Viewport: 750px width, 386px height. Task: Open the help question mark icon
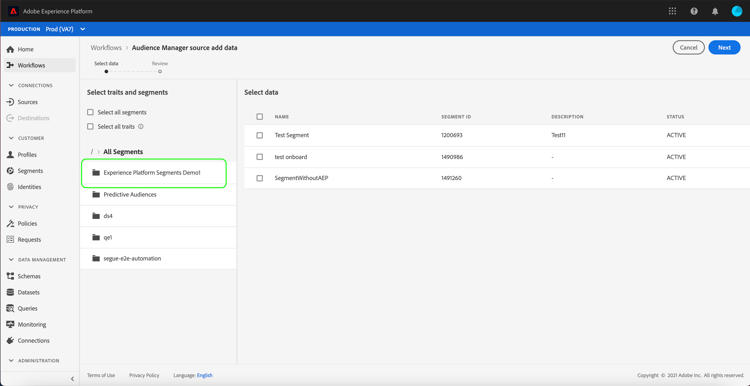tap(694, 11)
